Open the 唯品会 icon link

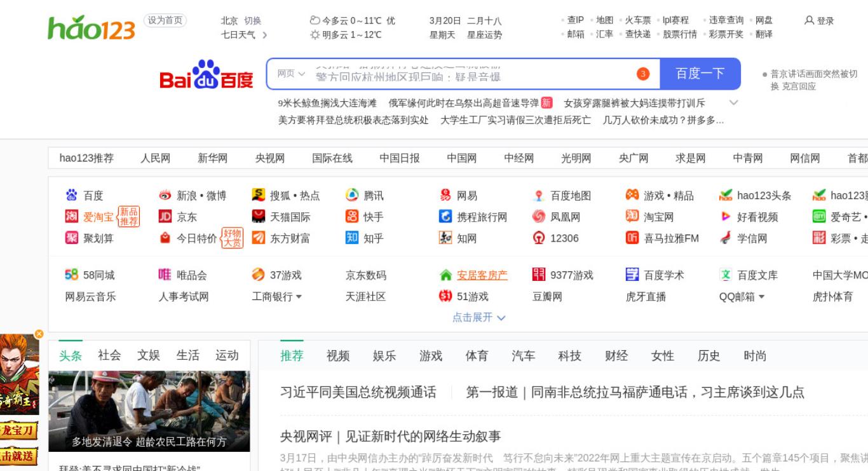click(x=165, y=275)
